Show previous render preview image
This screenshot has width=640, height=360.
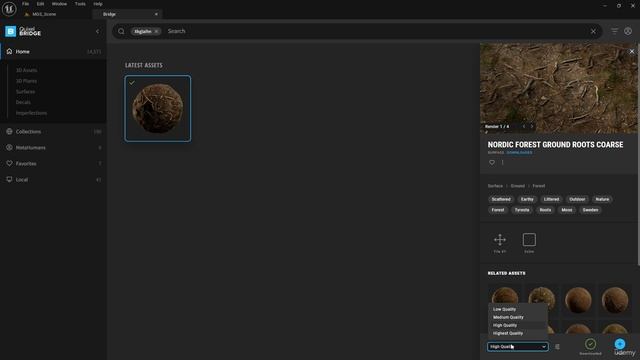pyautogui.click(x=524, y=127)
